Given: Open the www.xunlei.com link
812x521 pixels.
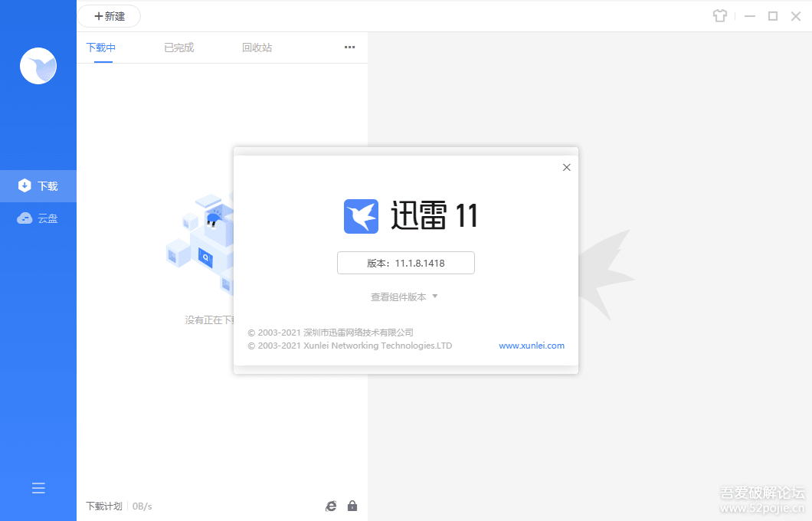Looking at the screenshot, I should coord(532,346).
